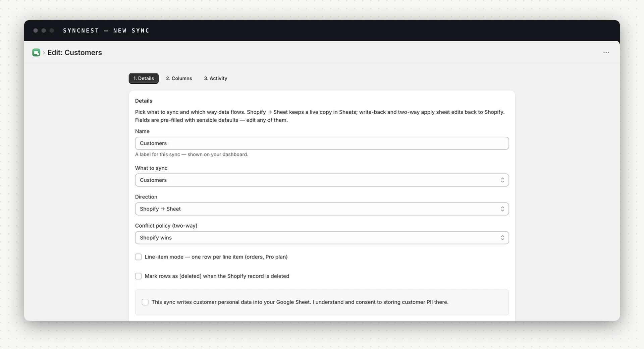
Task: Tick the customer PII consent checkbox
Action: coord(145,302)
